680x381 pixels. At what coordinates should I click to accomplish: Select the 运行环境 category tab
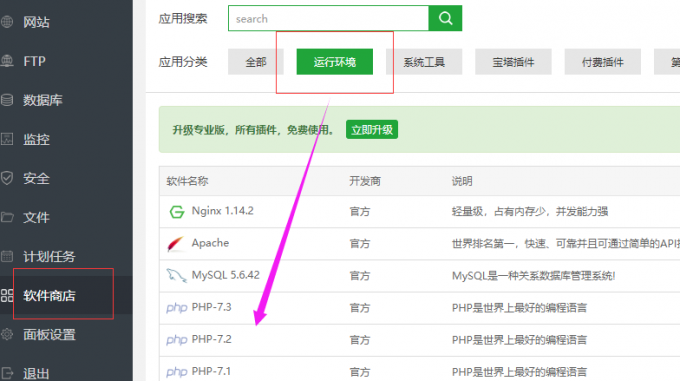coord(335,62)
